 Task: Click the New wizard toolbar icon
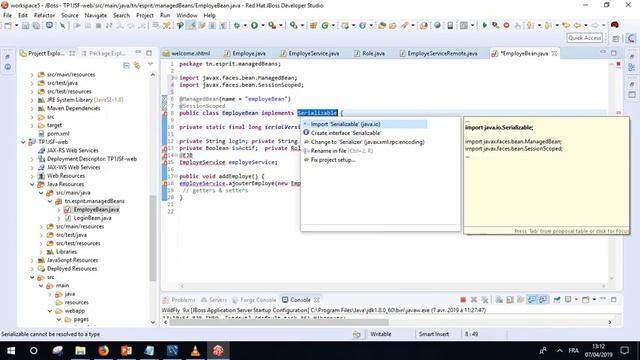coord(8,25)
